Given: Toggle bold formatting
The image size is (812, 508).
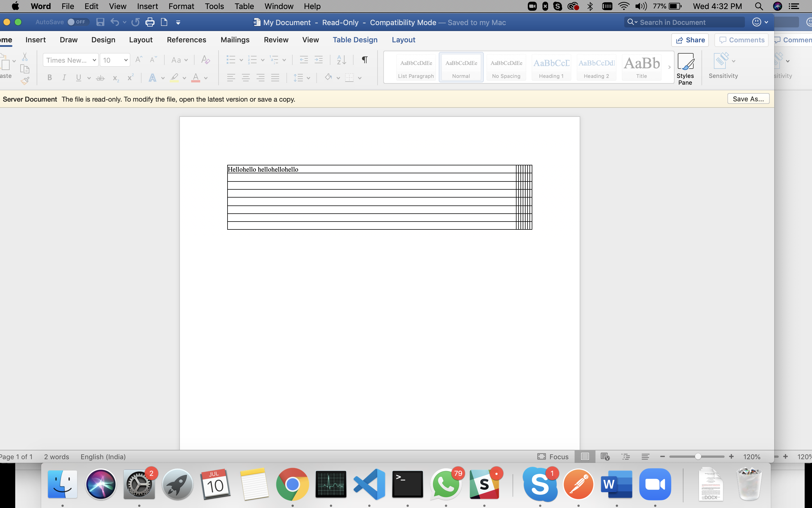Looking at the screenshot, I should (x=50, y=78).
